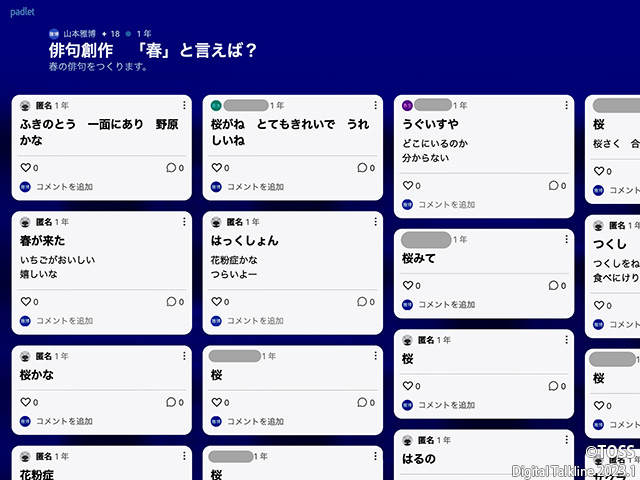The width and height of the screenshot is (640, 480).
Task: Click the heart on the うぐいすや post
Action: pos(407,185)
